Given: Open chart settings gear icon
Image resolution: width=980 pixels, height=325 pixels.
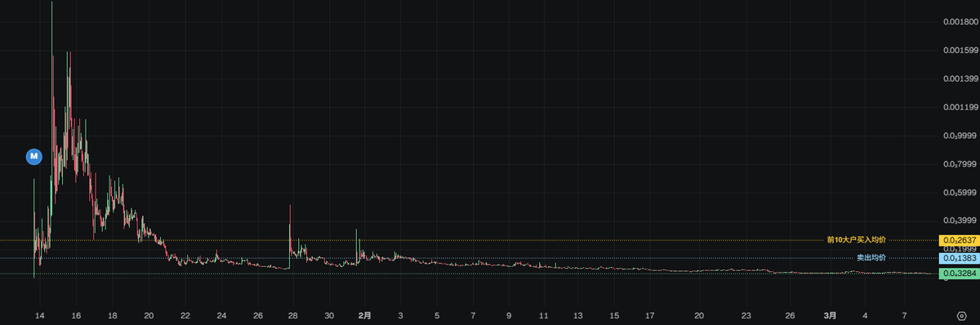Looking at the screenshot, I should 961,315.
